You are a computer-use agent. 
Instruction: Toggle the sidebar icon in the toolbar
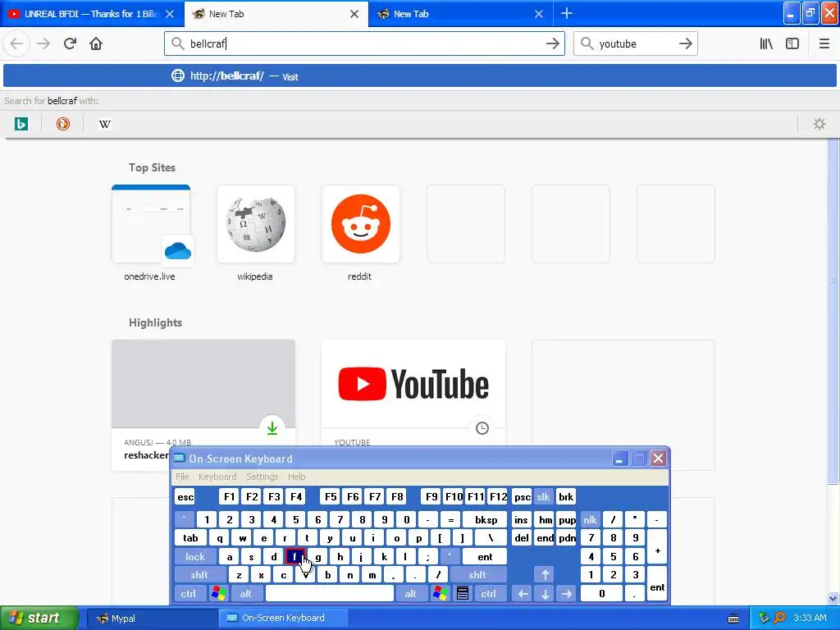[x=792, y=44]
